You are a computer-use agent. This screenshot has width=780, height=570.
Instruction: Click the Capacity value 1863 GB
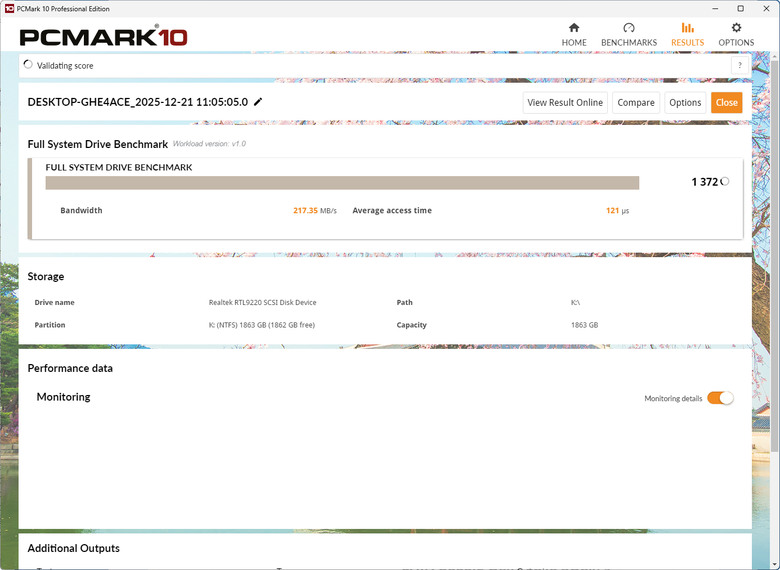tap(585, 325)
